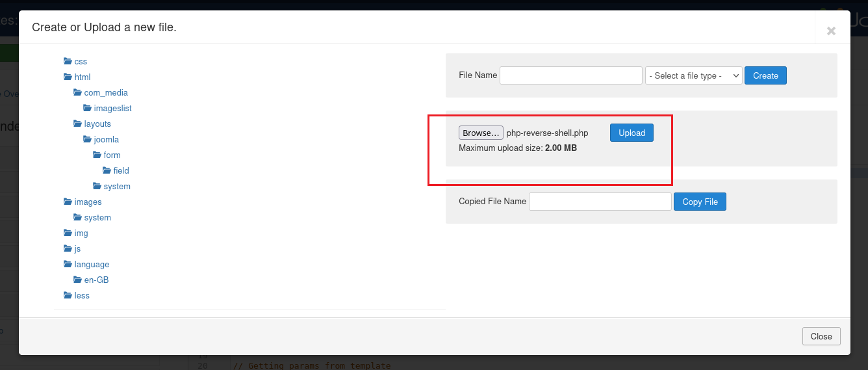
Task: Click the Copy File button
Action: tap(700, 202)
